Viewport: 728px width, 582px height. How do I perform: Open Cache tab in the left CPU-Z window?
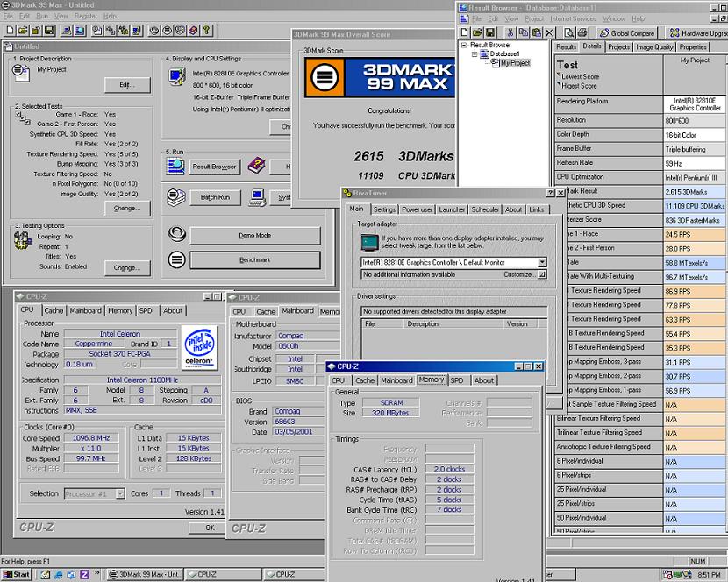[x=54, y=310]
